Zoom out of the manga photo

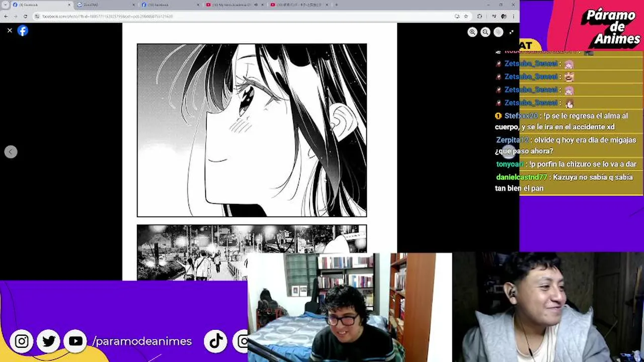tap(485, 32)
